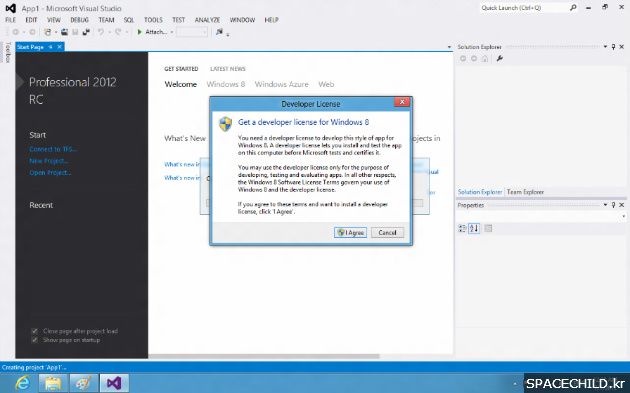The width and height of the screenshot is (630, 393).
Task: Click the Visual Studio taskbar icon
Action: coord(115,383)
